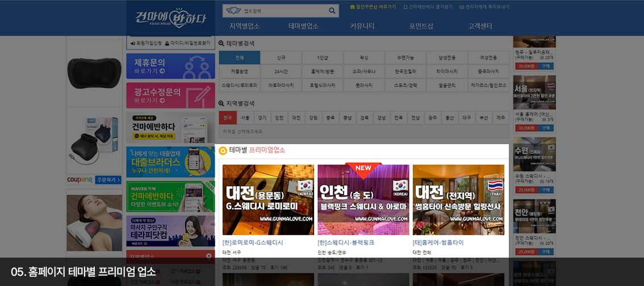Click the 건마에반하다 heart logo

[171, 18]
